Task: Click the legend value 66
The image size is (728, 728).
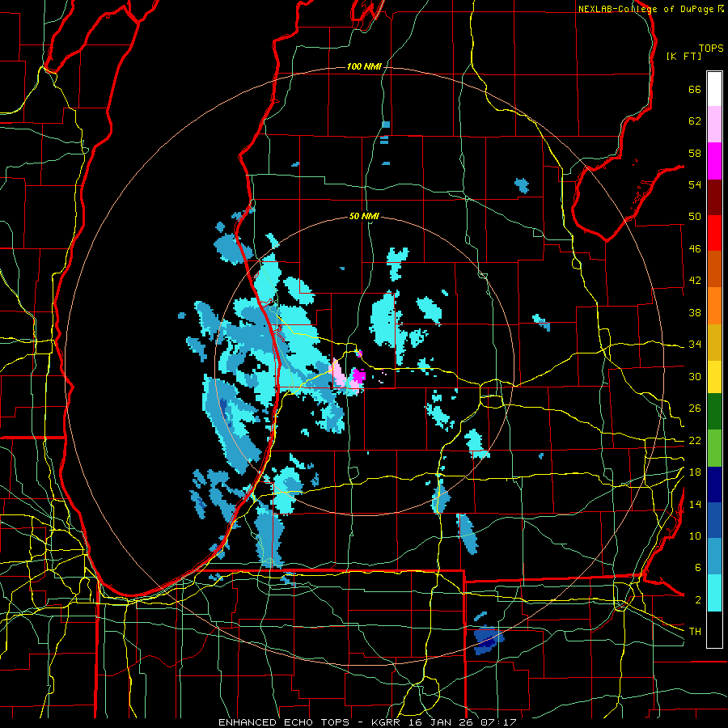Action: pos(695,89)
